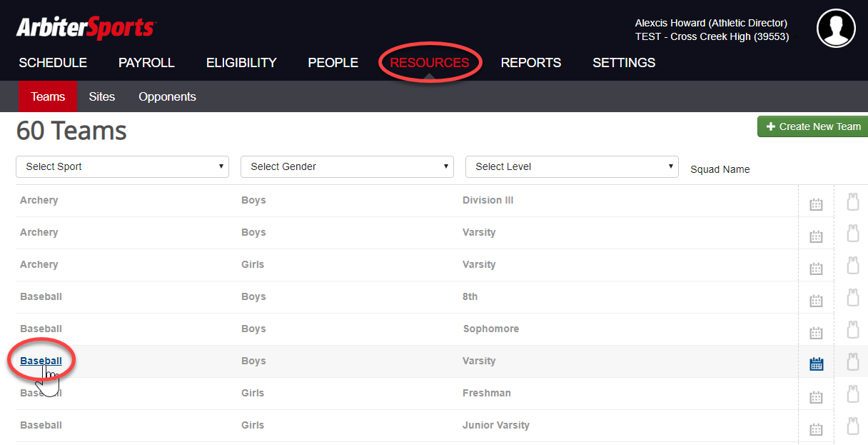Open schedule for Archery Boys Division III

816,205
